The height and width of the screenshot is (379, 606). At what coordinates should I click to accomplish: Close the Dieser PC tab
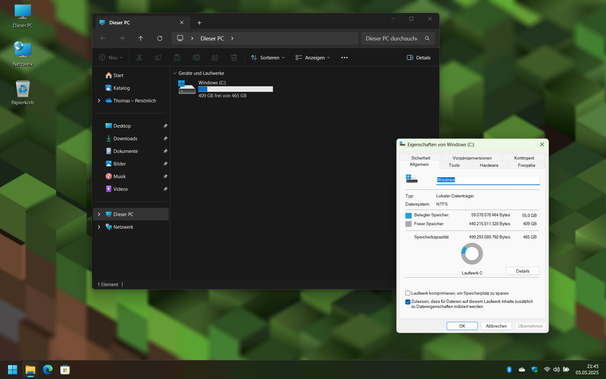(x=182, y=22)
